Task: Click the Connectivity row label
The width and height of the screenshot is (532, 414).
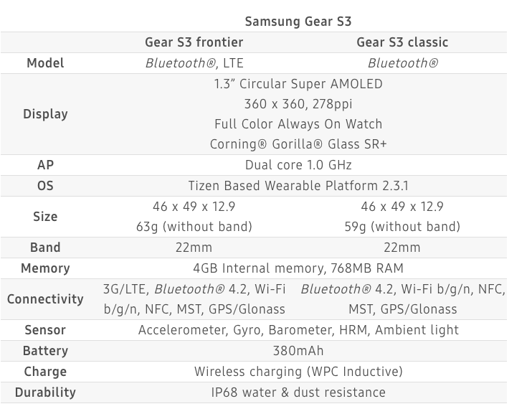Action: pos(45,299)
